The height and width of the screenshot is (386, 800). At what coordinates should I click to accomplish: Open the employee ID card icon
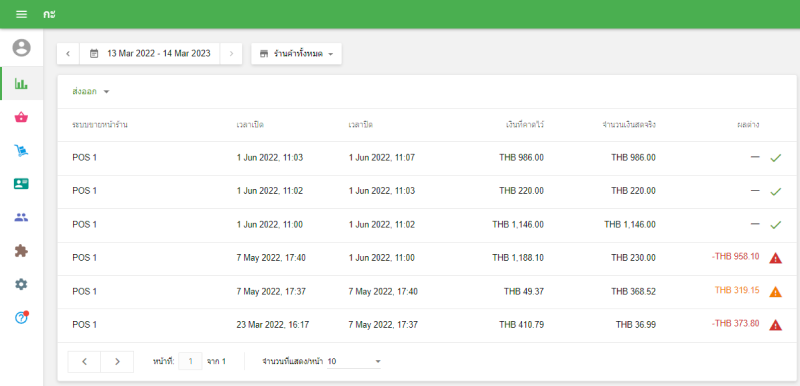point(21,184)
